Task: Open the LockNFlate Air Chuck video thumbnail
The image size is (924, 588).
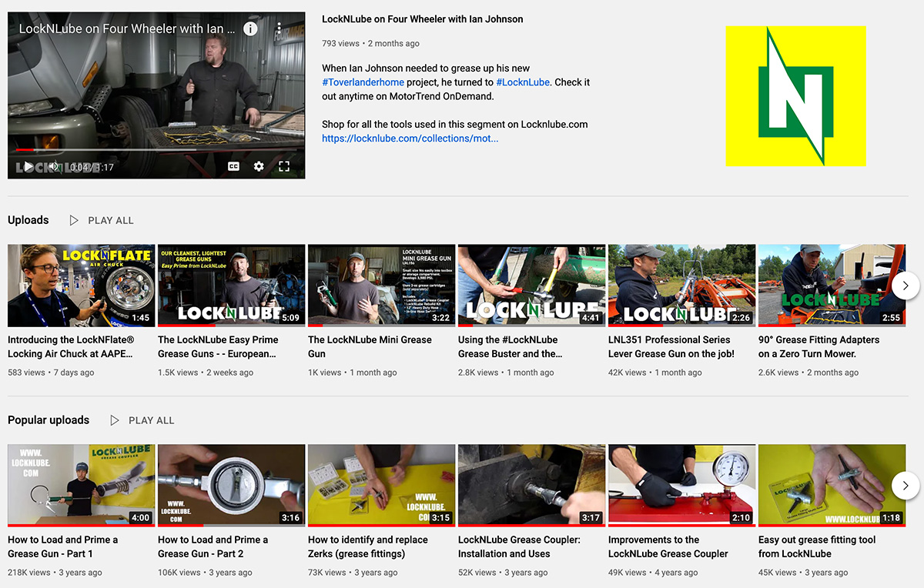Action: (81, 286)
